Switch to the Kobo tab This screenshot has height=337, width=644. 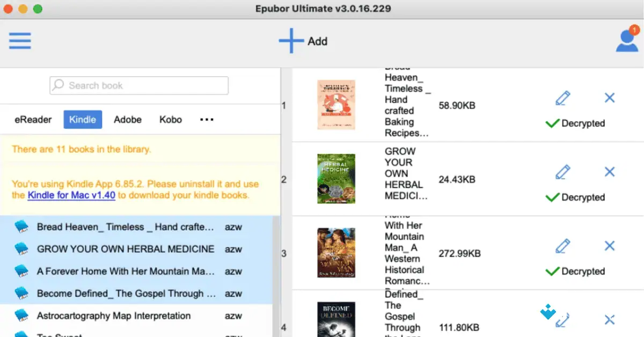coord(170,119)
